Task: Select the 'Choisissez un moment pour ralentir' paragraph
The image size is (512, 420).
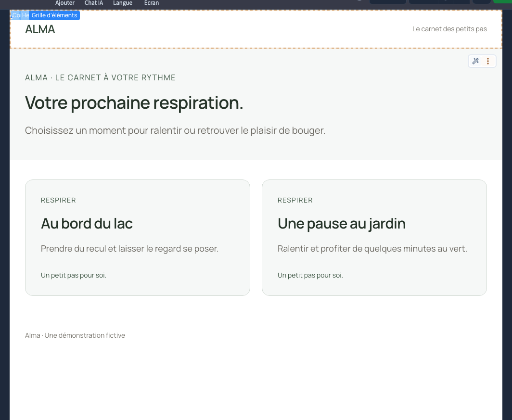Action: click(175, 130)
